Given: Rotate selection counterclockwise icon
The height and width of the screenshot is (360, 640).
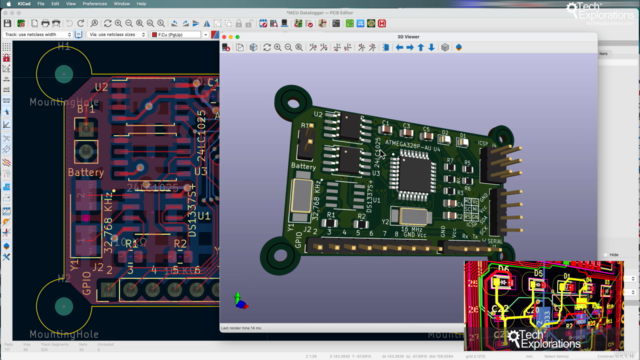Looking at the screenshot, I should pos(174,24).
